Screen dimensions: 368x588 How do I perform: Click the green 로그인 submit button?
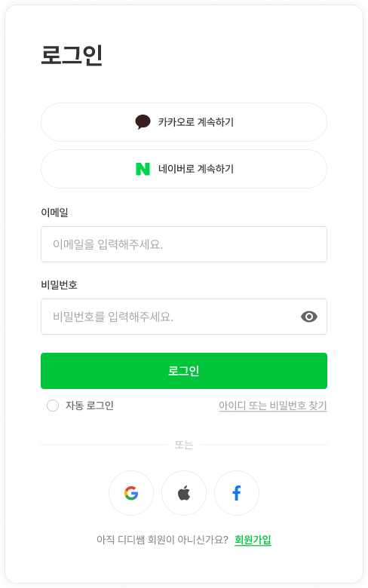[184, 370]
